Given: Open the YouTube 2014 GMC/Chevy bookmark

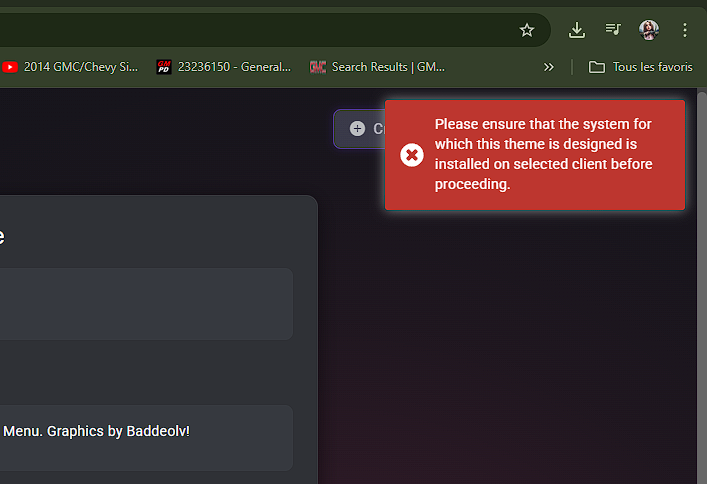Looking at the screenshot, I should pyautogui.click(x=70, y=67).
